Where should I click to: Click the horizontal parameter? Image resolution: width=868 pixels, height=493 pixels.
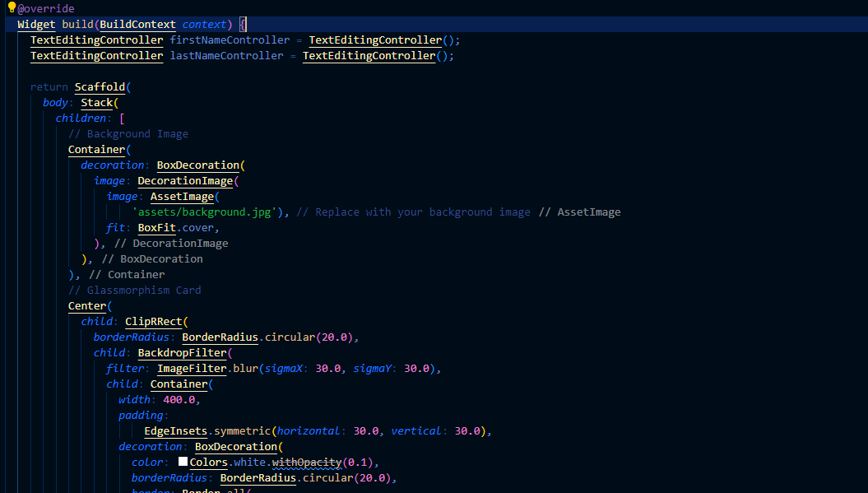[x=309, y=431]
